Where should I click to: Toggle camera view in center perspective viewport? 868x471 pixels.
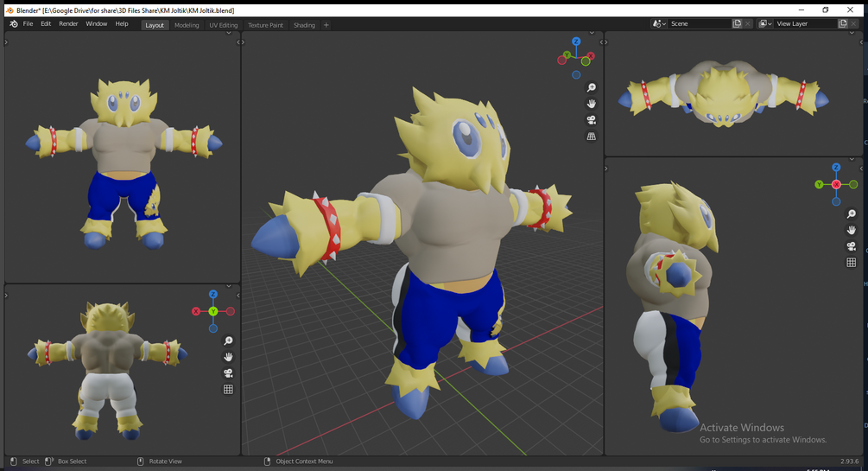coord(592,119)
